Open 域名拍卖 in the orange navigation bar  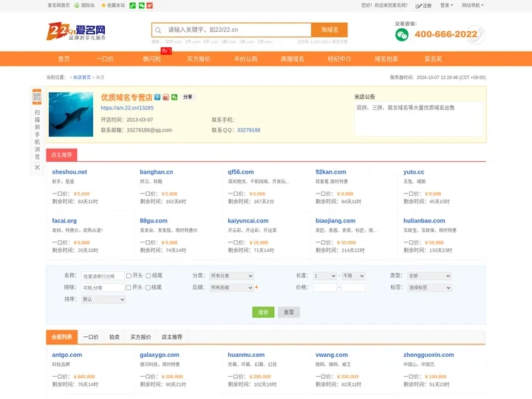point(386,59)
